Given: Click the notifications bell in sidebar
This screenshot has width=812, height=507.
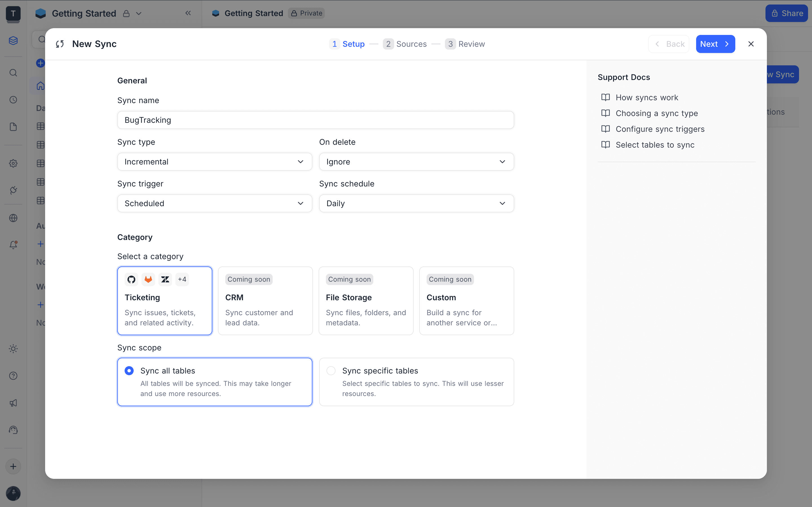Looking at the screenshot, I should tap(13, 245).
